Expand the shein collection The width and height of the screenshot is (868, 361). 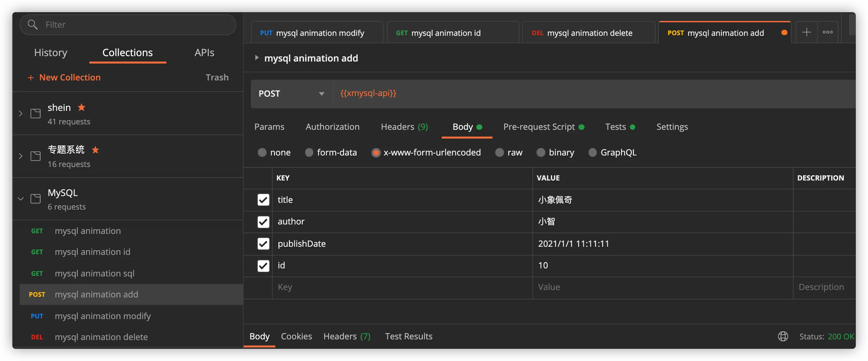(x=21, y=114)
